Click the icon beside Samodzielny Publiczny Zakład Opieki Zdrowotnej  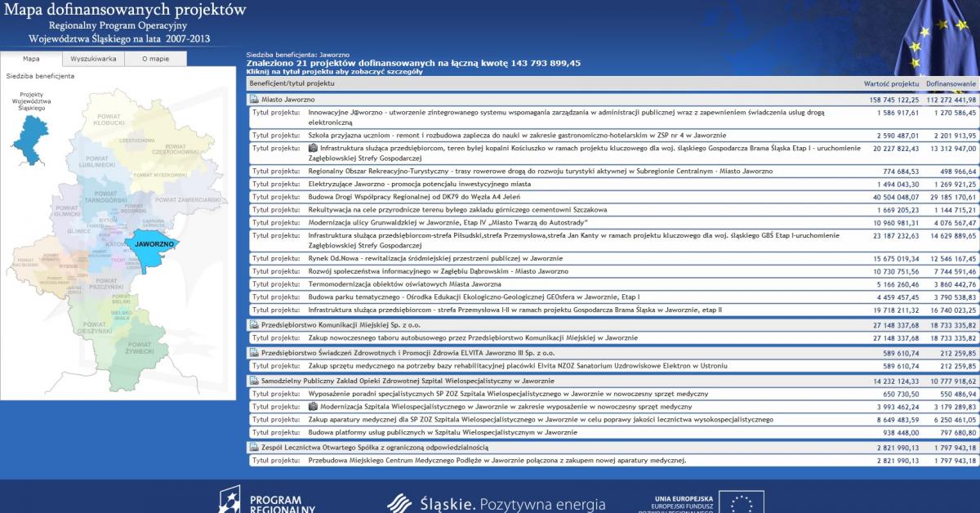tap(254, 381)
